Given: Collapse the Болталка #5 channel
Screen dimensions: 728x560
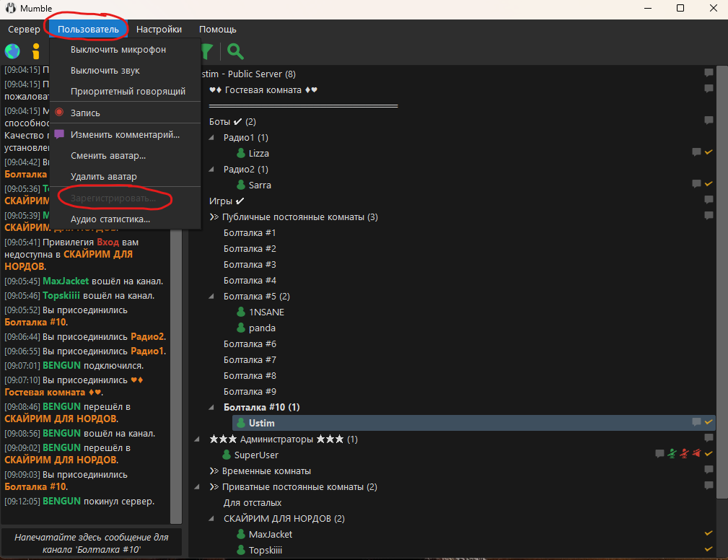Looking at the screenshot, I should tap(212, 297).
